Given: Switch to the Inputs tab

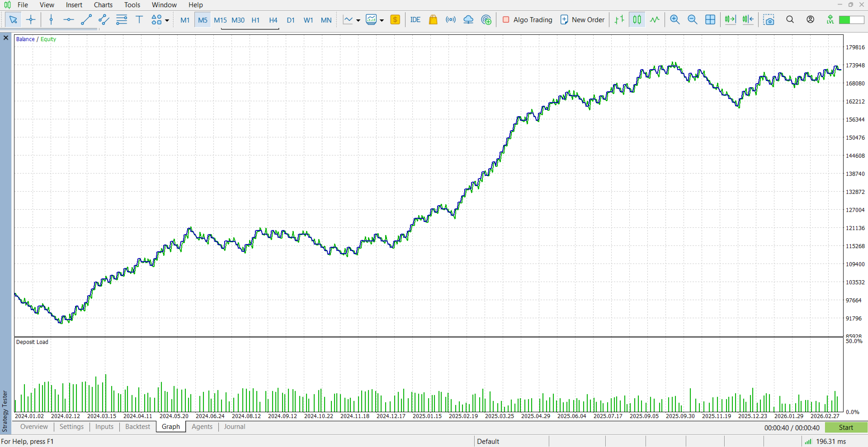Looking at the screenshot, I should coord(104,427).
